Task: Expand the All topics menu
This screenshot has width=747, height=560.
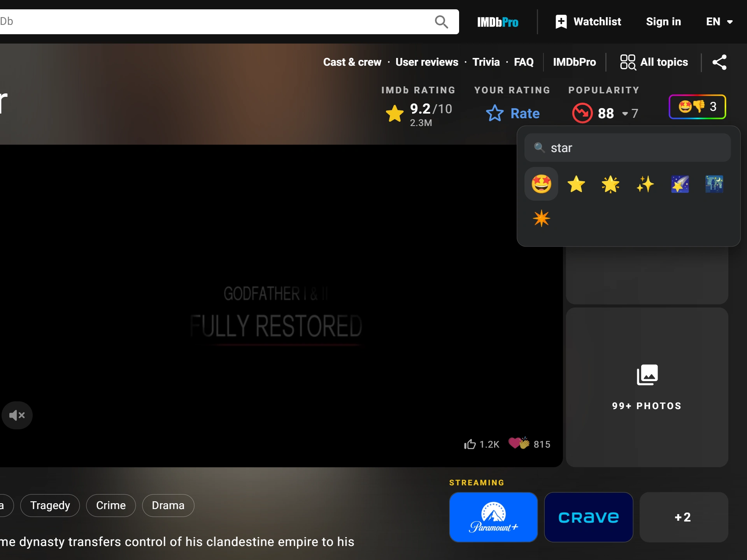Action: [x=654, y=62]
